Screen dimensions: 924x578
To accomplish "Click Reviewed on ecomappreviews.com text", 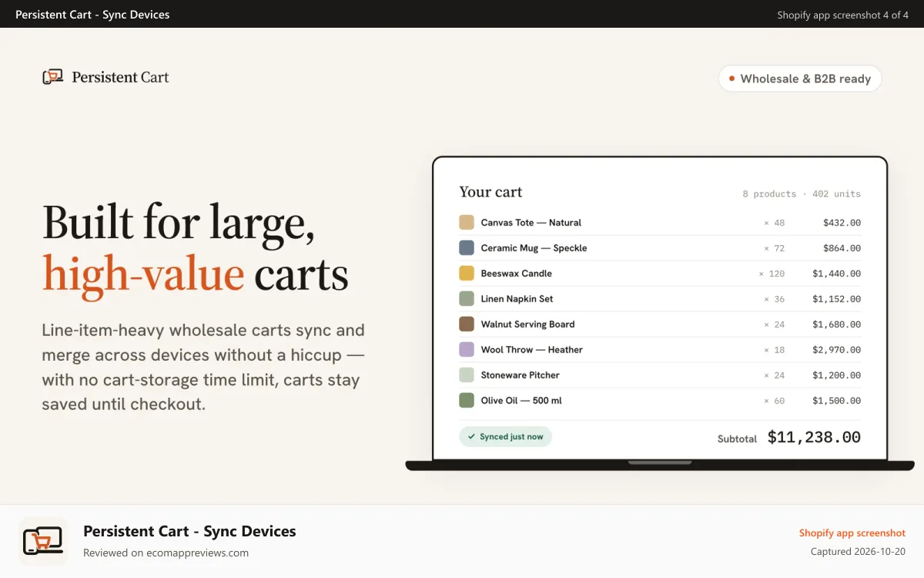I will [166, 553].
